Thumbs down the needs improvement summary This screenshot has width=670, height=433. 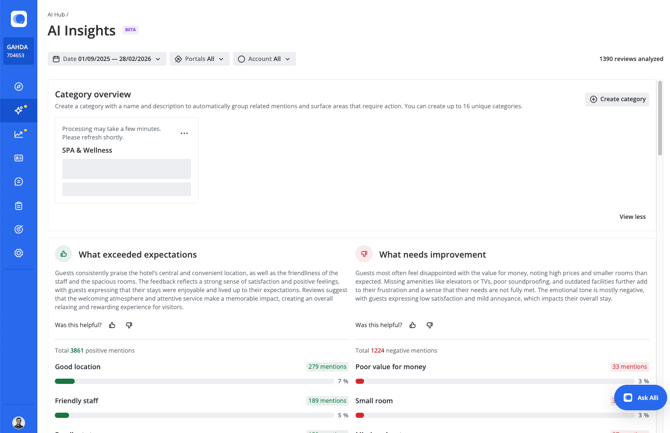(x=430, y=325)
